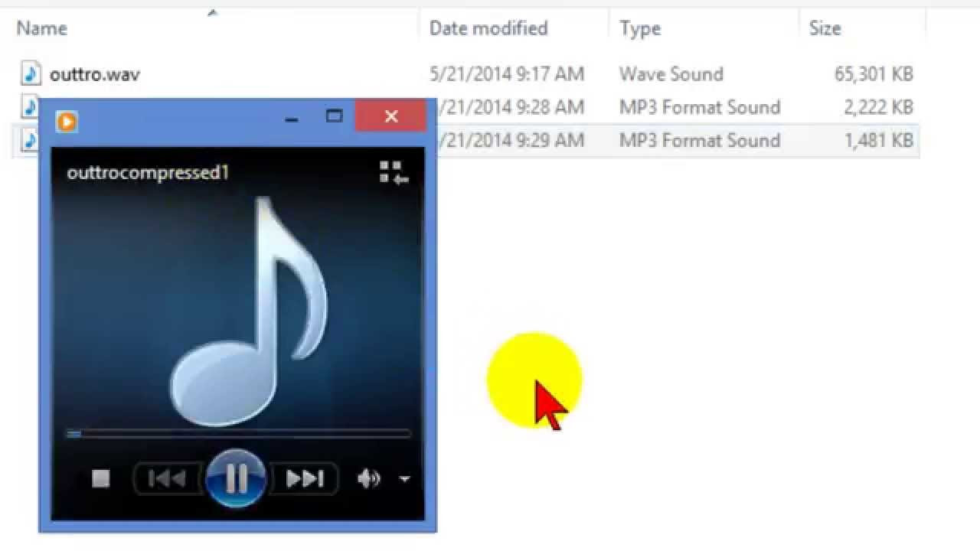Viewport: 980px width, 551px height.
Task: Click the Wave Sound type cell
Action: tap(671, 74)
